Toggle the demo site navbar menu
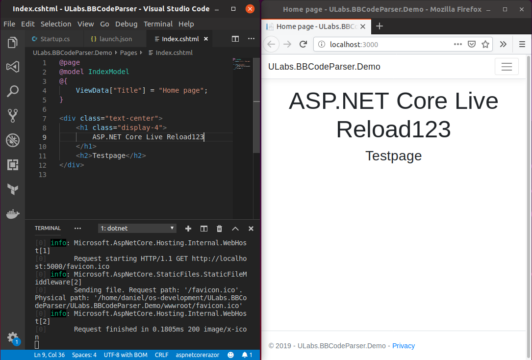This screenshot has width=532, height=360. pyautogui.click(x=507, y=67)
